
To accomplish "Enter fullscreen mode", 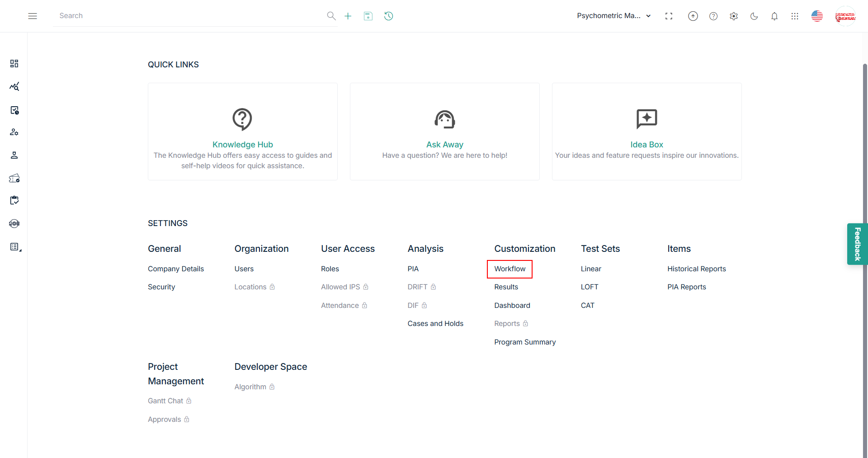I will coord(669,16).
